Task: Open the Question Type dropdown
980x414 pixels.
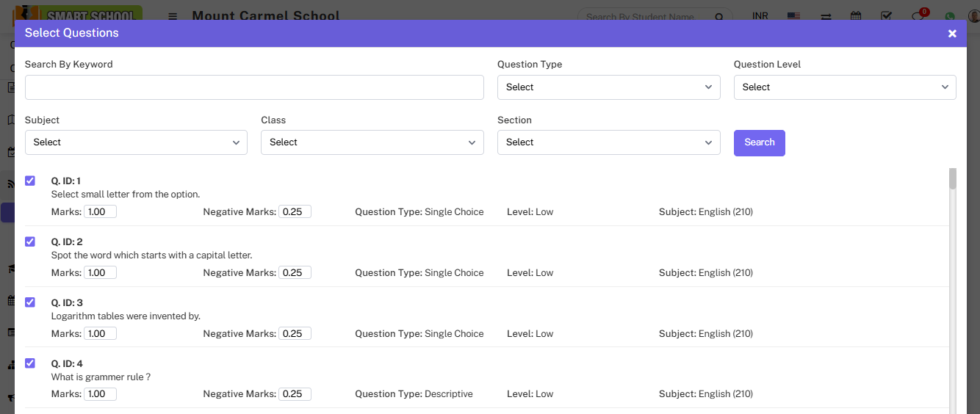Action: pyautogui.click(x=608, y=87)
